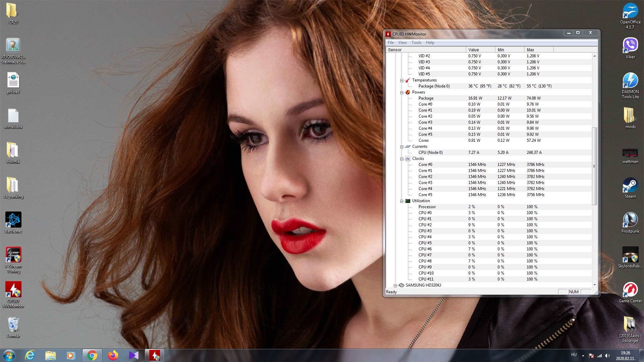Click the volume speaker tray icon

(x=607, y=356)
